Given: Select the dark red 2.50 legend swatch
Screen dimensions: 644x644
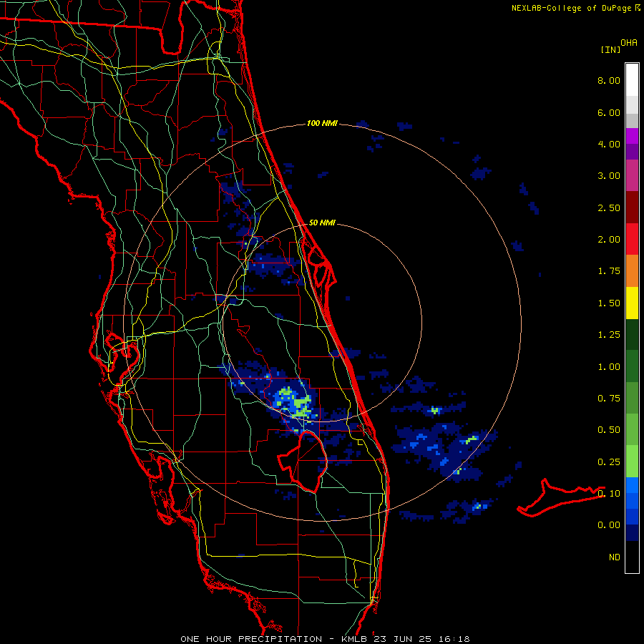Looking at the screenshot, I should [x=632, y=208].
